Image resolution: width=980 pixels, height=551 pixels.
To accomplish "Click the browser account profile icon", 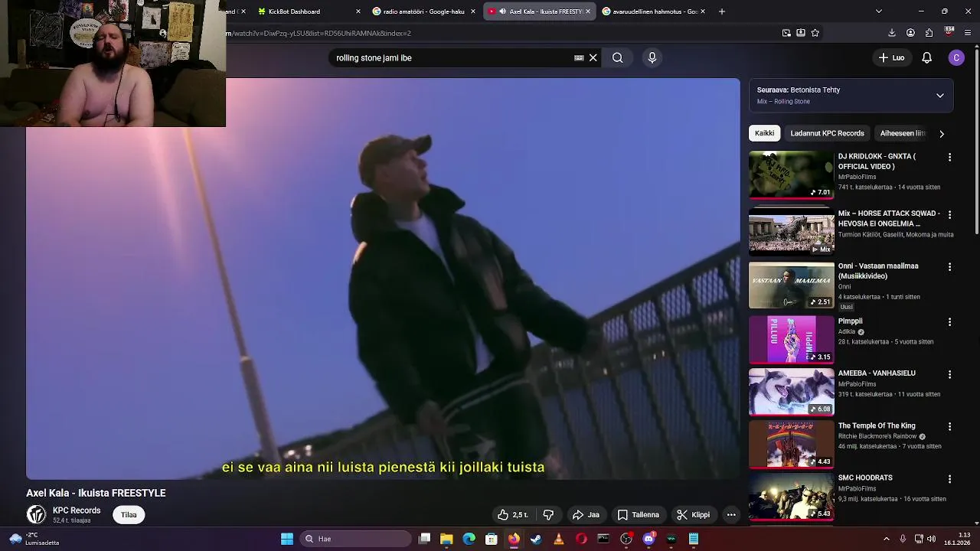I will click(910, 33).
